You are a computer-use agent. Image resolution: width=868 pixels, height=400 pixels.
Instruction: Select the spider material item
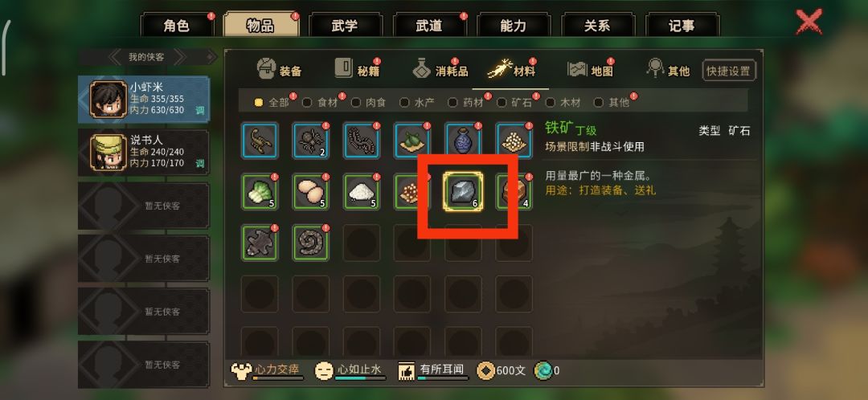point(310,141)
